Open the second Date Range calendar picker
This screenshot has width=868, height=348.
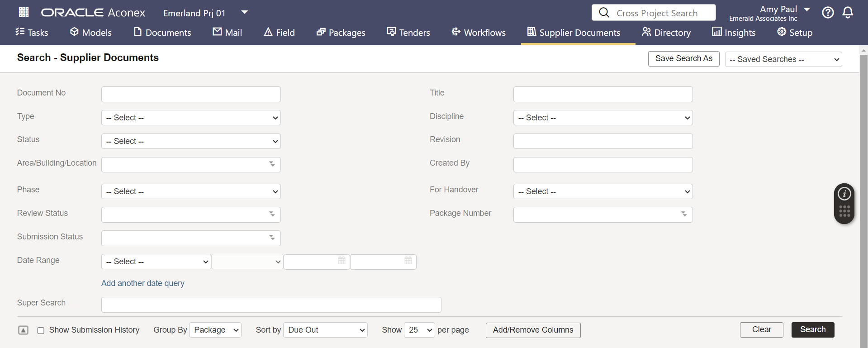pyautogui.click(x=408, y=261)
